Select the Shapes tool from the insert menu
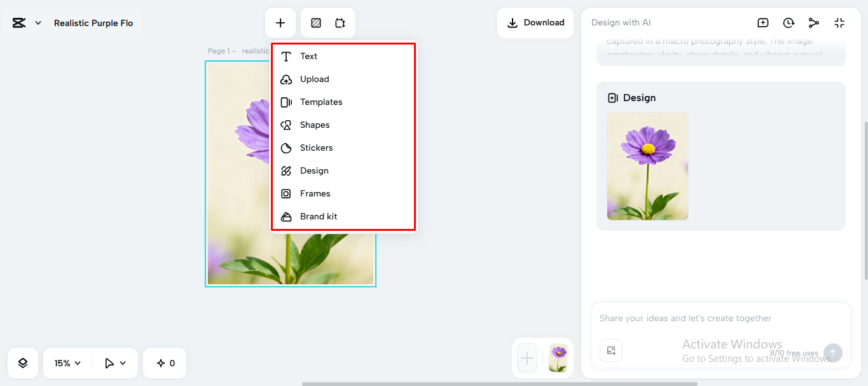This screenshot has height=386, width=868. [x=315, y=125]
